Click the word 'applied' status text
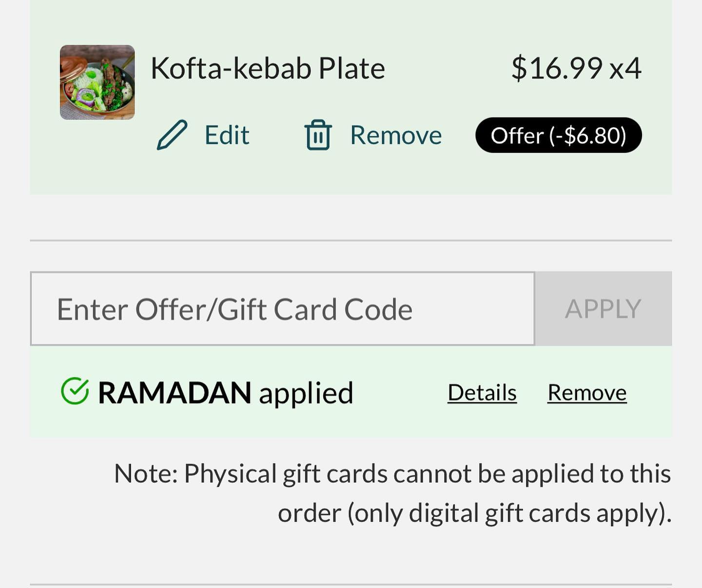Viewport: 702px width, 588px height. tap(306, 393)
